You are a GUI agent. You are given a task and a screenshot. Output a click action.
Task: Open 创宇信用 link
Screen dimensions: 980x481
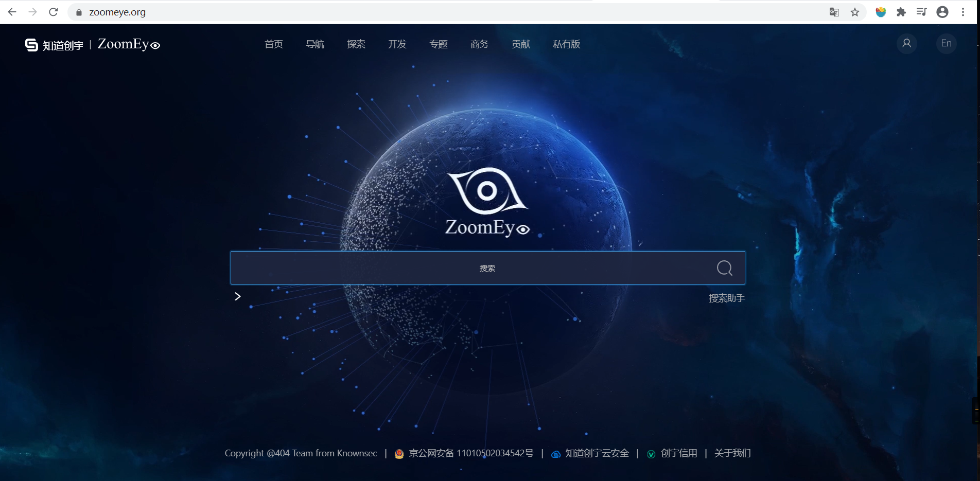coord(679,453)
